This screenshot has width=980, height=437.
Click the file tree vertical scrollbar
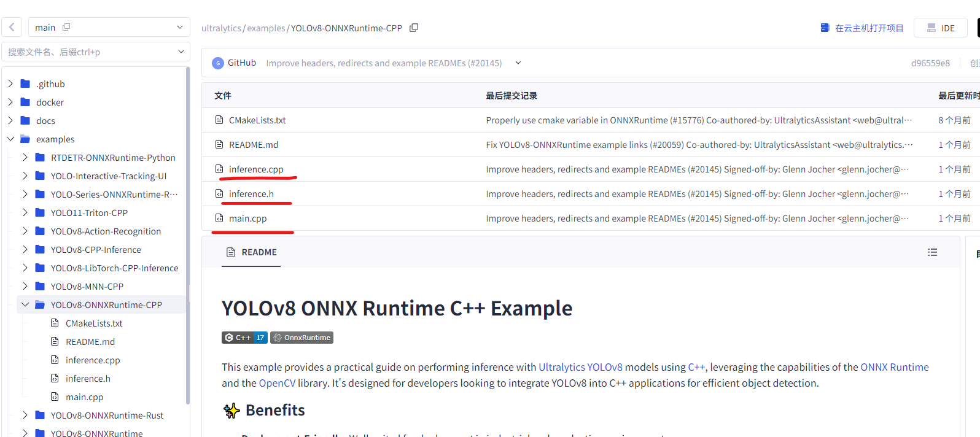pyautogui.click(x=187, y=236)
